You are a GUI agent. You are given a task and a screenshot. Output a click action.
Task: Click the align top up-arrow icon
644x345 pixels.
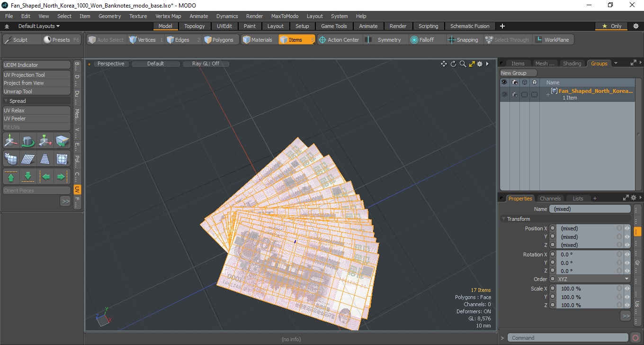[11, 177]
